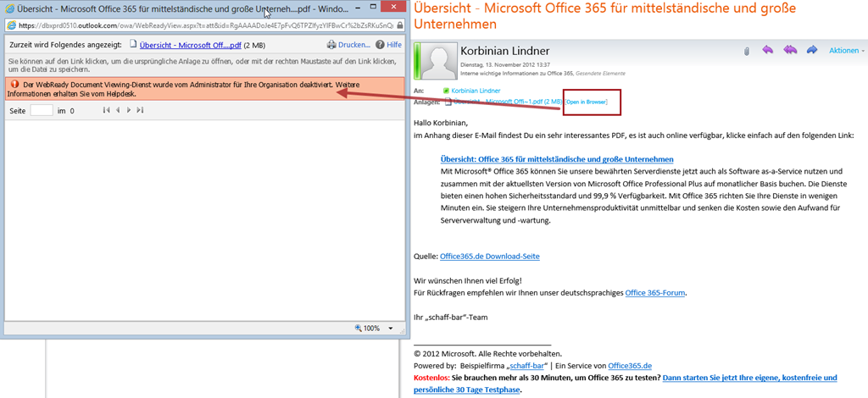Click the date 'Dienstag, 13. November 2012 13:37'

(x=505, y=64)
